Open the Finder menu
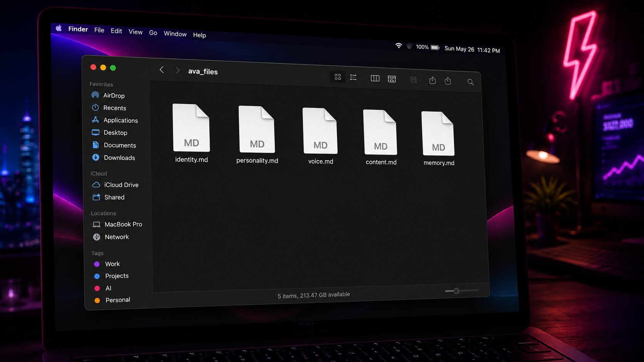 (78, 29)
